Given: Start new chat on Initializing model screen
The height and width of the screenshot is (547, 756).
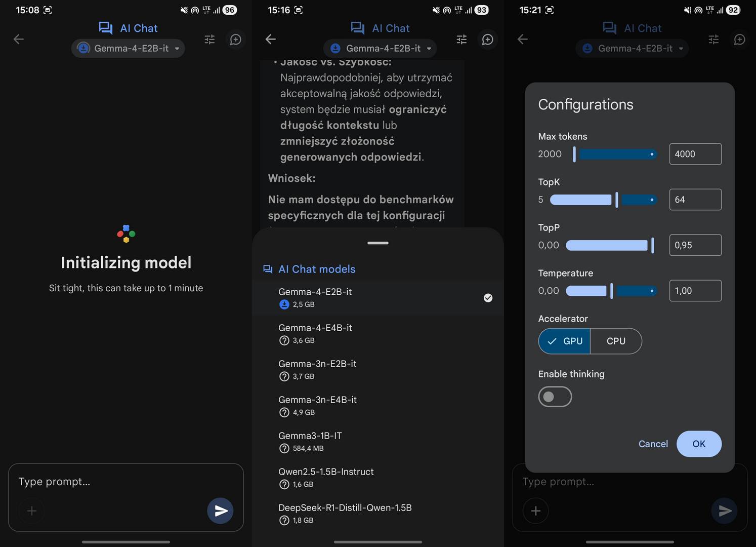Looking at the screenshot, I should click(235, 39).
